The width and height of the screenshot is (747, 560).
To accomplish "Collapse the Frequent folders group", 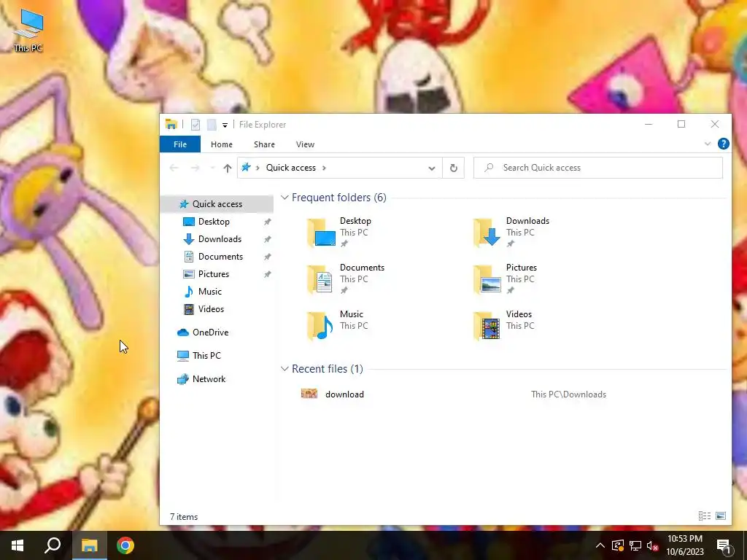I will [285, 197].
